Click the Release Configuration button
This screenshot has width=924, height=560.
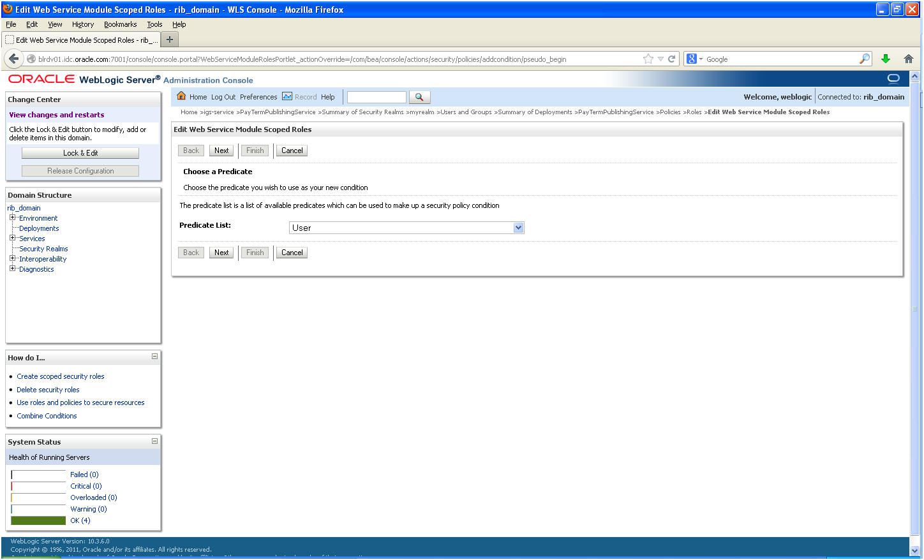coord(80,171)
